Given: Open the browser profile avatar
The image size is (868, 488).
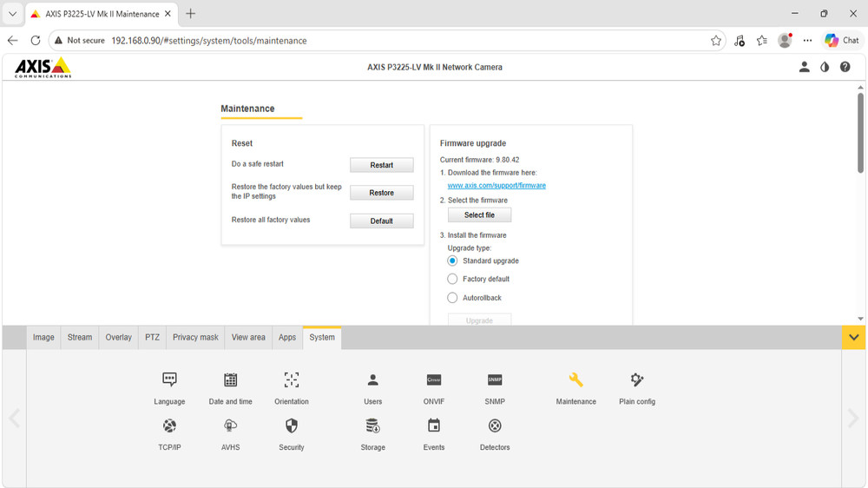Looking at the screenshot, I should [785, 41].
